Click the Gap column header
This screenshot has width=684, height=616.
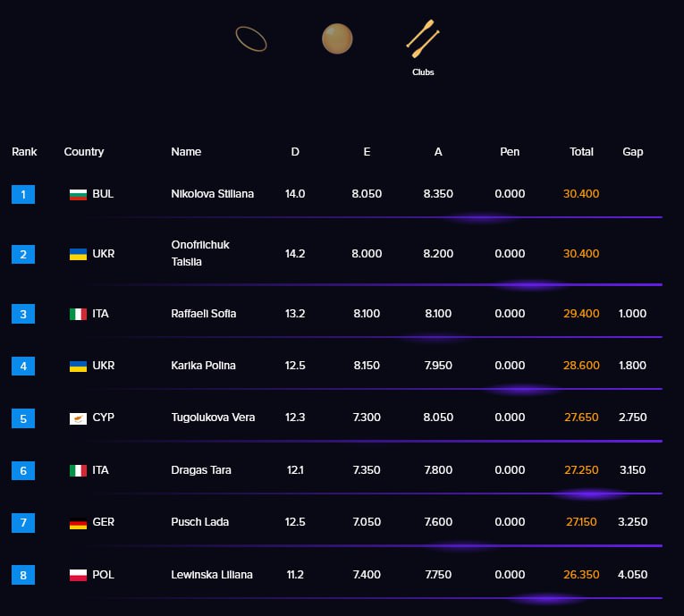click(x=632, y=152)
